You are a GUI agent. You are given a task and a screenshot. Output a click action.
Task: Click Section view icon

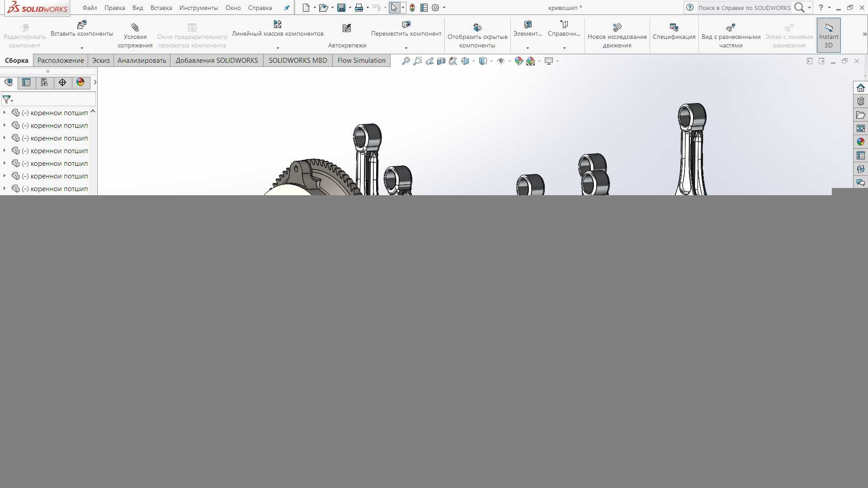click(x=441, y=61)
